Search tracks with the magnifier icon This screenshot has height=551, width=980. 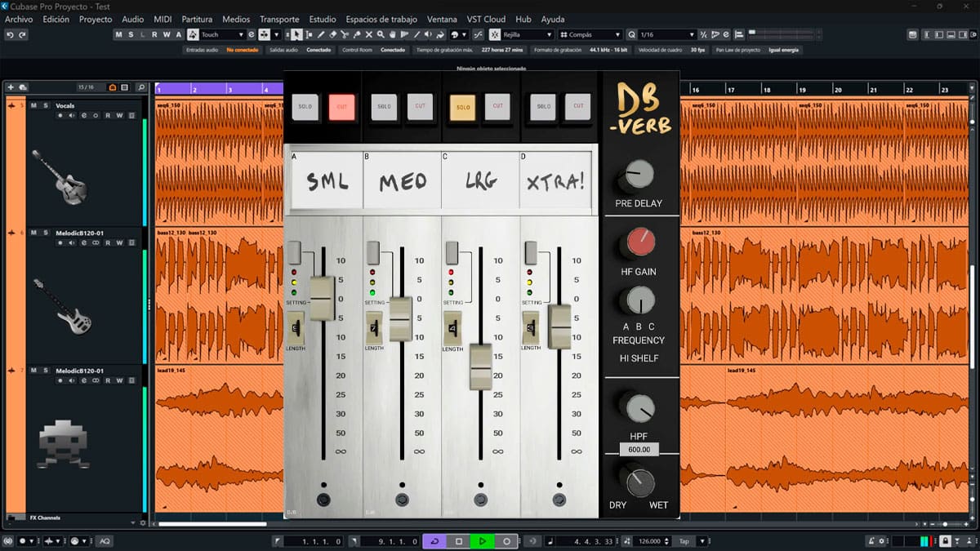coord(141,87)
